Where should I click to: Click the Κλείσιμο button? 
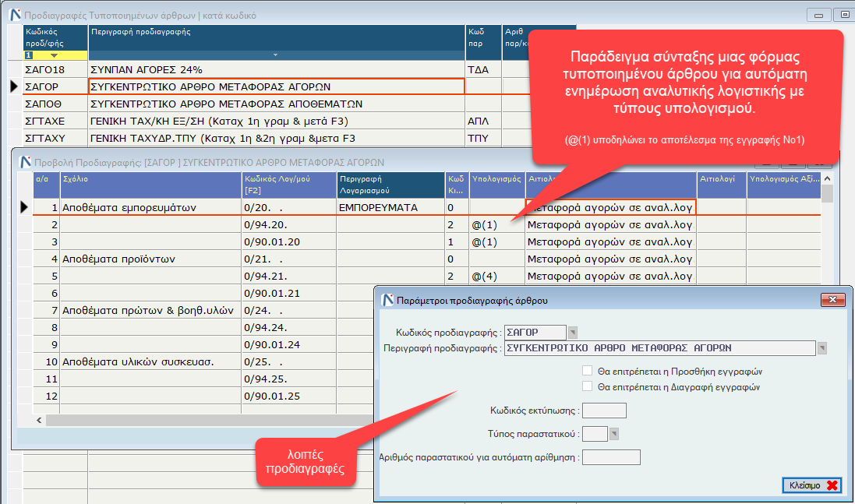click(812, 485)
